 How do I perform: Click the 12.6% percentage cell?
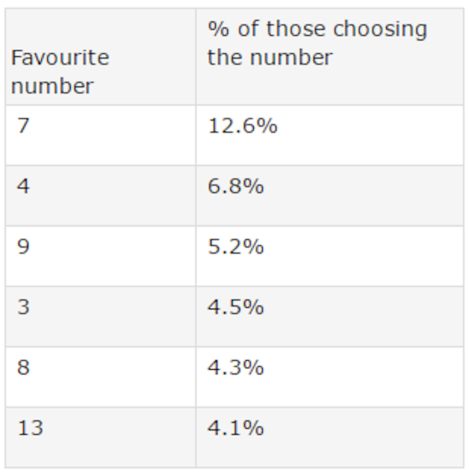tap(242, 126)
